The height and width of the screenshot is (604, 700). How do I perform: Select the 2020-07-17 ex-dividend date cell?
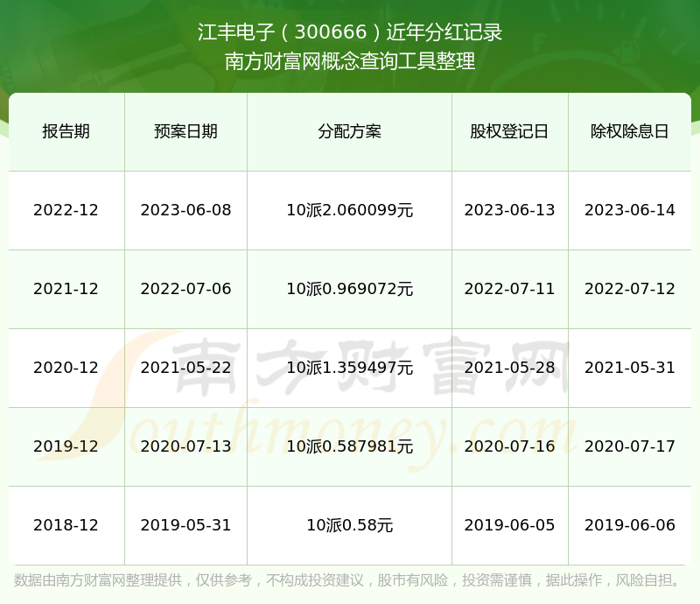(x=629, y=446)
